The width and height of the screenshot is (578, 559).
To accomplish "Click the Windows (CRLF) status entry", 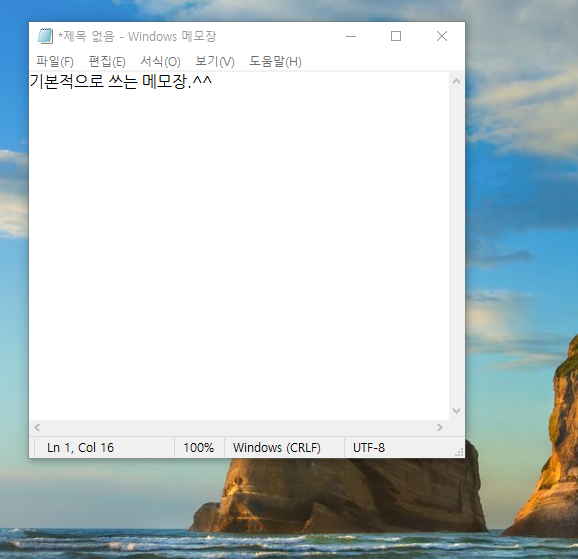I will [277, 448].
